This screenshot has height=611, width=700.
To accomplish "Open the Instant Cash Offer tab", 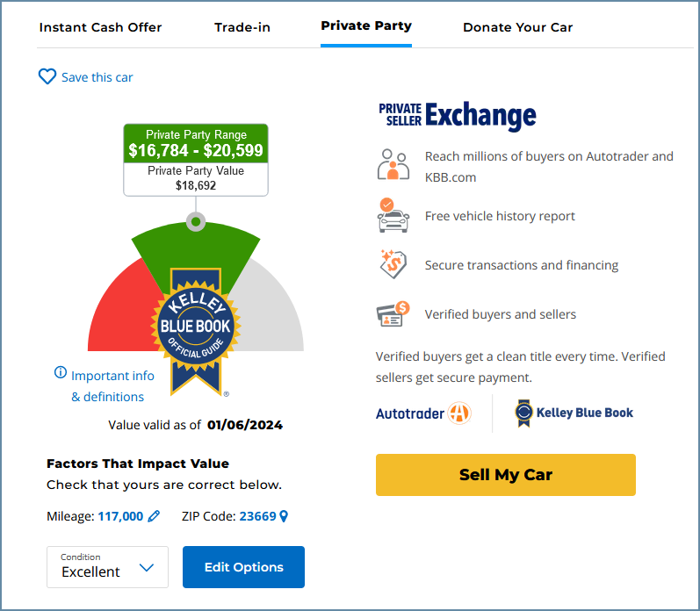I will click(100, 27).
